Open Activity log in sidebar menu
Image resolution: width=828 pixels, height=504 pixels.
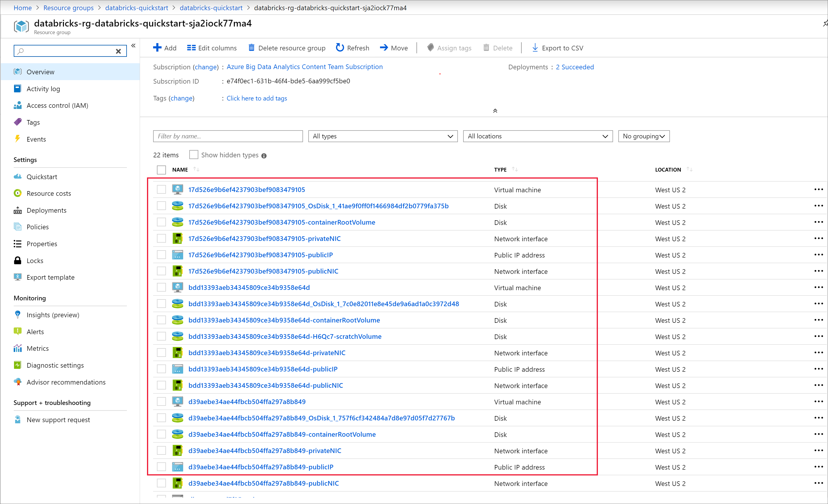point(43,89)
